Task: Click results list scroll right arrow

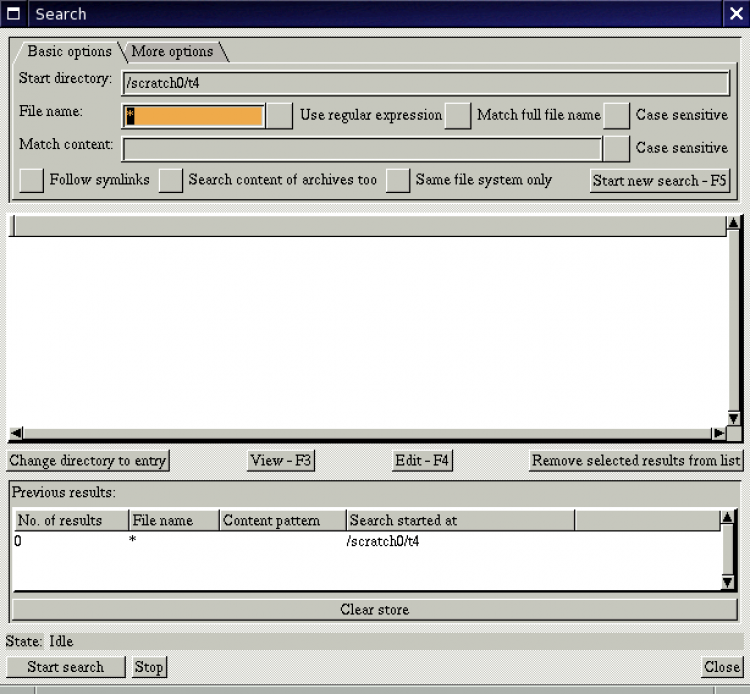Action: pos(718,433)
